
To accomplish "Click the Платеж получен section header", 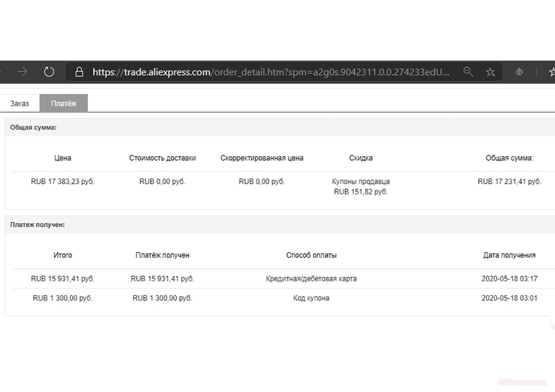I will [x=38, y=225].
